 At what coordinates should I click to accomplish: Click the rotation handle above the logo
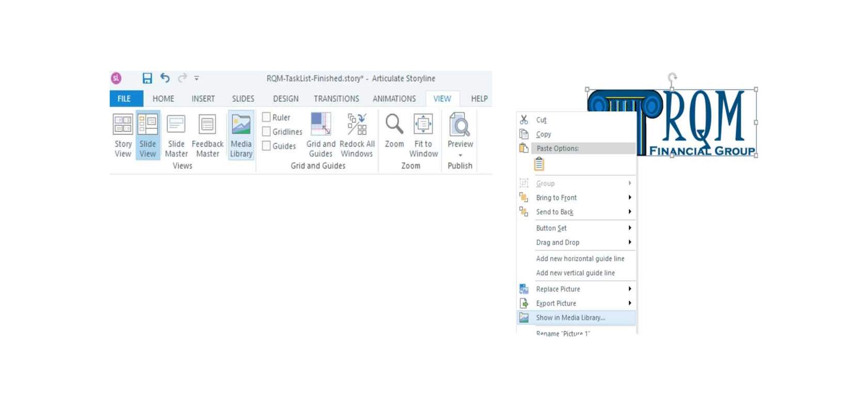pyautogui.click(x=672, y=77)
